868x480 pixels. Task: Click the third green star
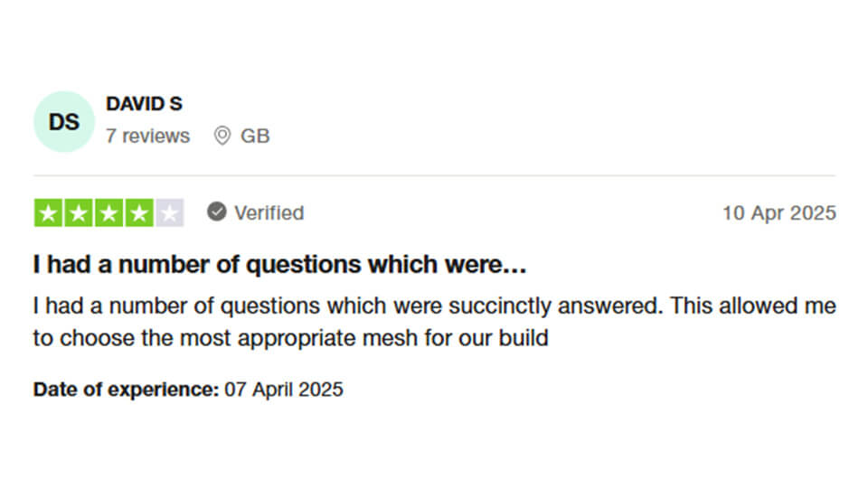108,212
